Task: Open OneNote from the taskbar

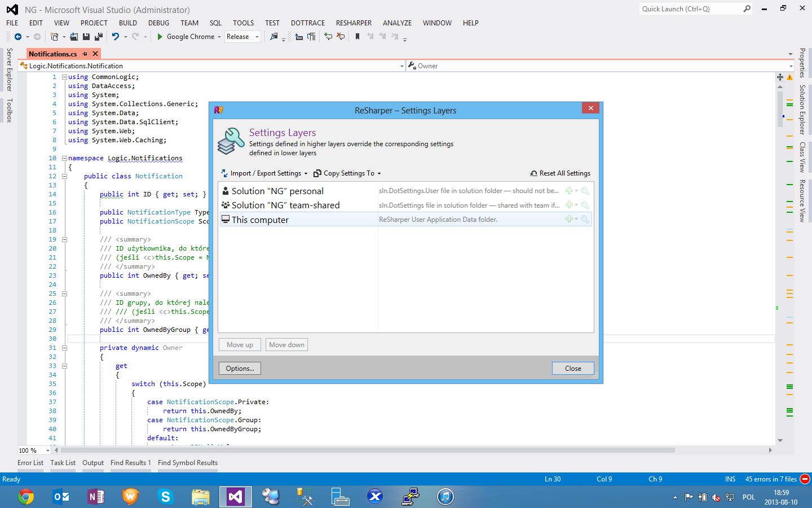Action: [96, 497]
